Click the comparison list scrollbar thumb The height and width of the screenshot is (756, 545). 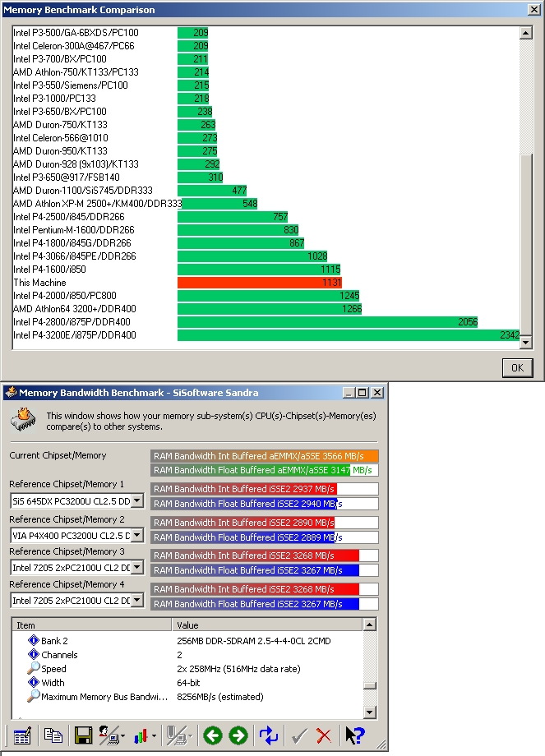click(526, 244)
